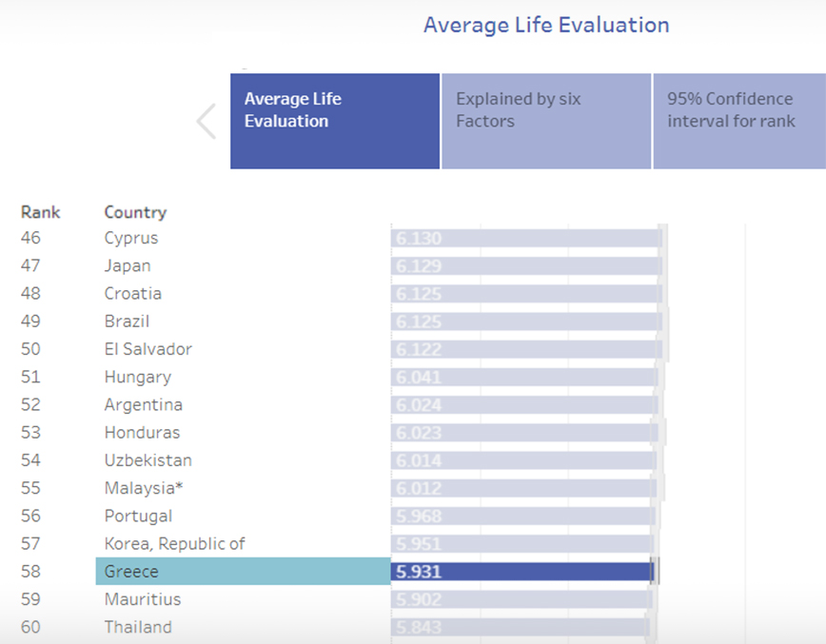Select the Malaysia* country label

coord(143,488)
